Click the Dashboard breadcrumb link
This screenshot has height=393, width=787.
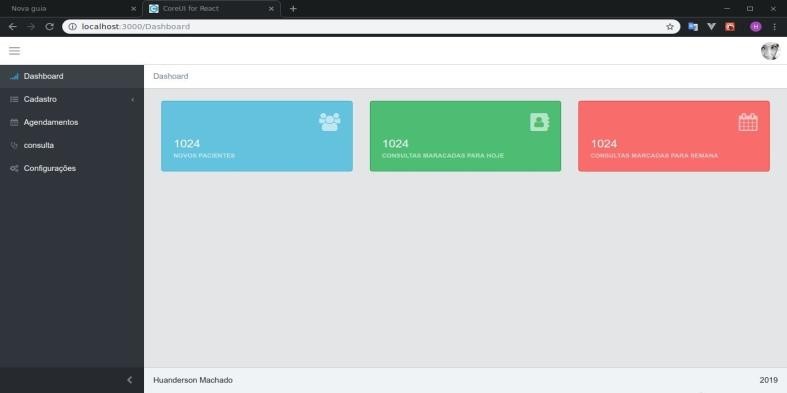171,76
